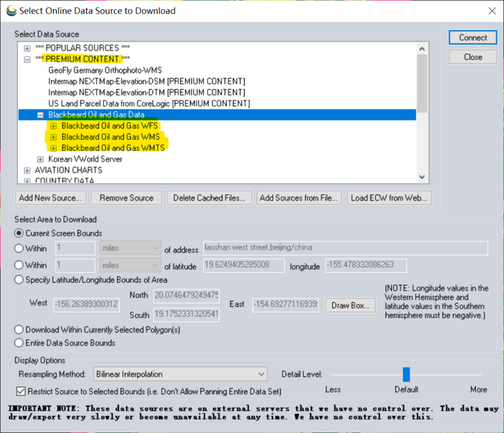
Task: Expand the COUNTRY DATA node
Action: [28, 181]
